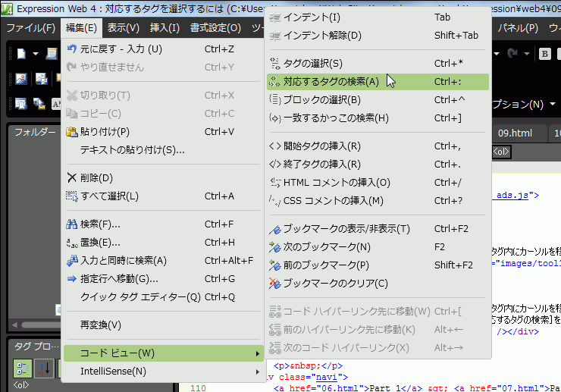Click the 開始タグの挿入(R) icon

click(274, 146)
